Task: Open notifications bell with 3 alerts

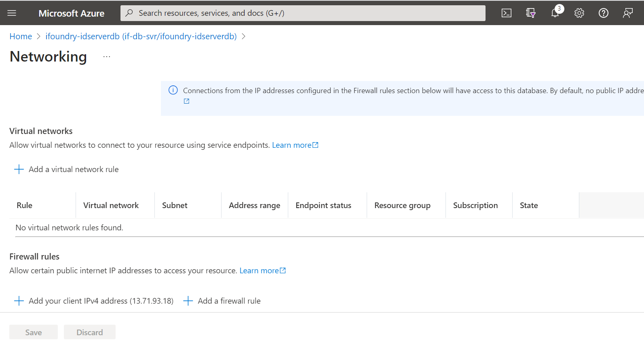Action: [x=556, y=12]
